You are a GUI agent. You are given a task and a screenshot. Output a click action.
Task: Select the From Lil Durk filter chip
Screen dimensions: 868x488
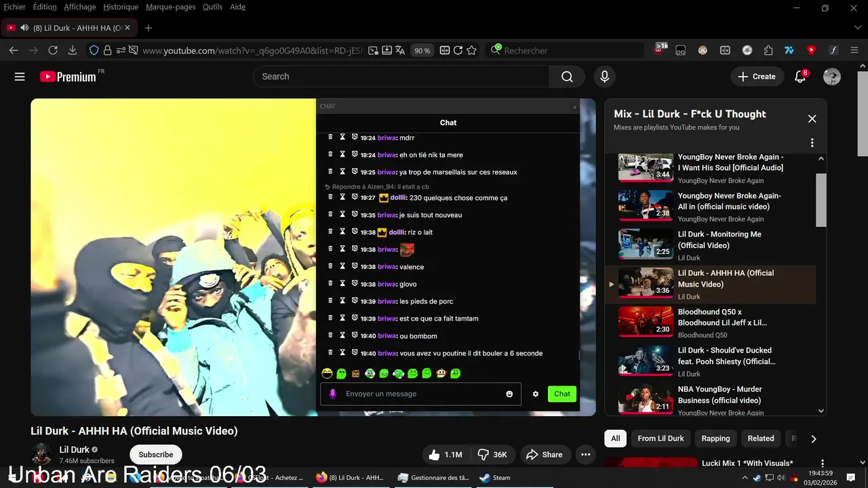click(660, 439)
